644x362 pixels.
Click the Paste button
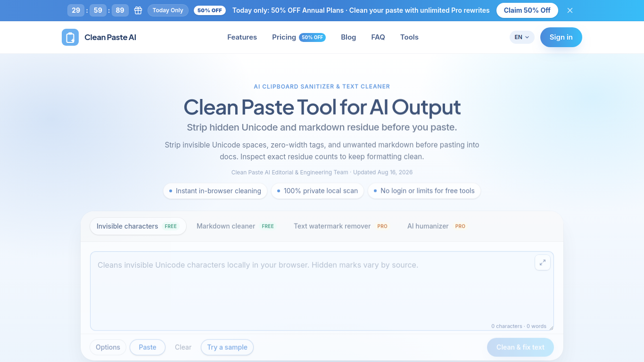pyautogui.click(x=148, y=347)
